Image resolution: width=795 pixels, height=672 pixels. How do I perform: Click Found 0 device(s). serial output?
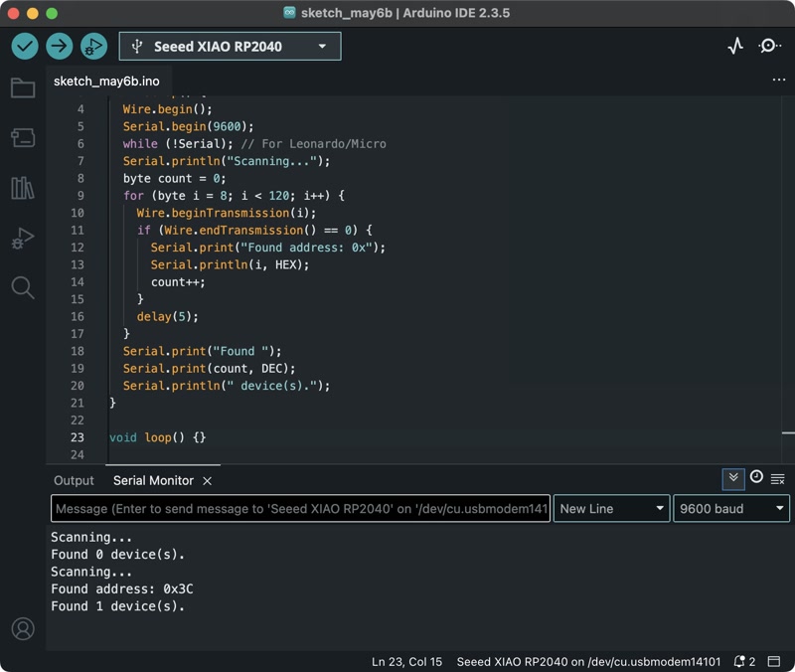tap(117, 555)
